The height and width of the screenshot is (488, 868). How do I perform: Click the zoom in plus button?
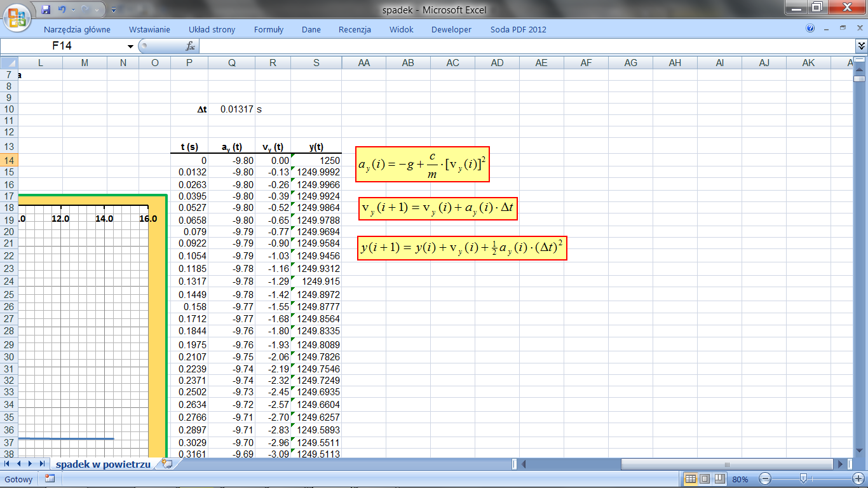pos(858,479)
